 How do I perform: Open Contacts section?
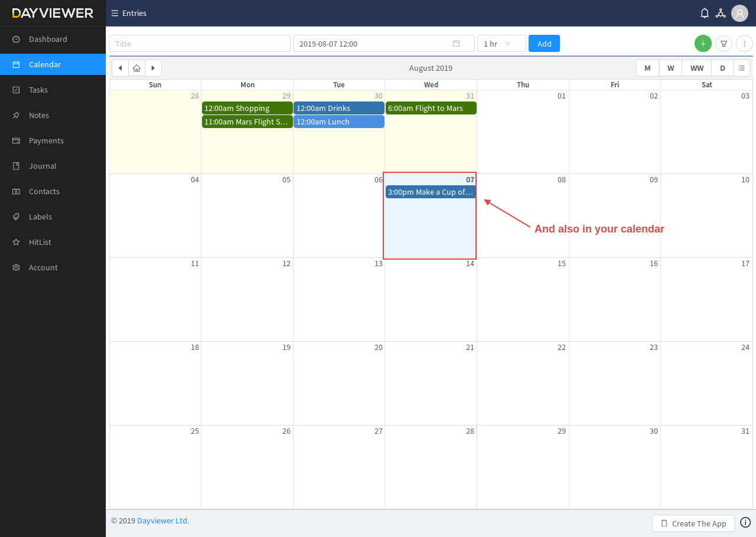coord(53,191)
